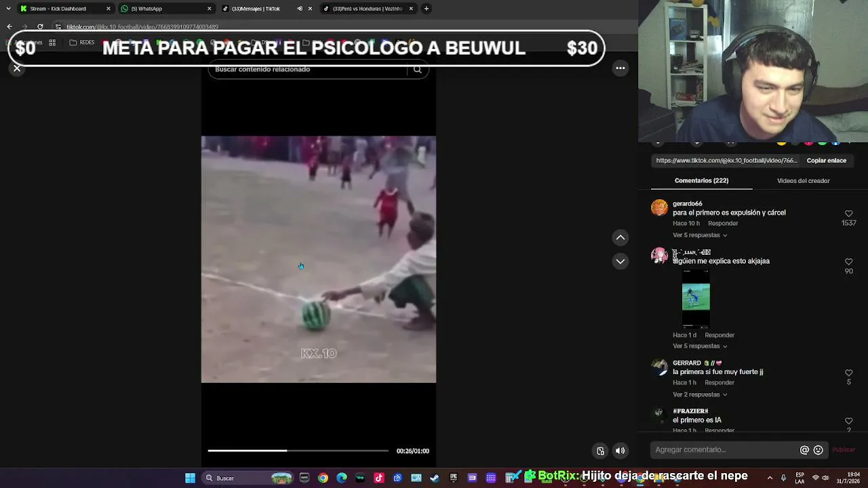Switch to Videos del creador tab
This screenshot has width=868, height=488.
[x=803, y=181]
